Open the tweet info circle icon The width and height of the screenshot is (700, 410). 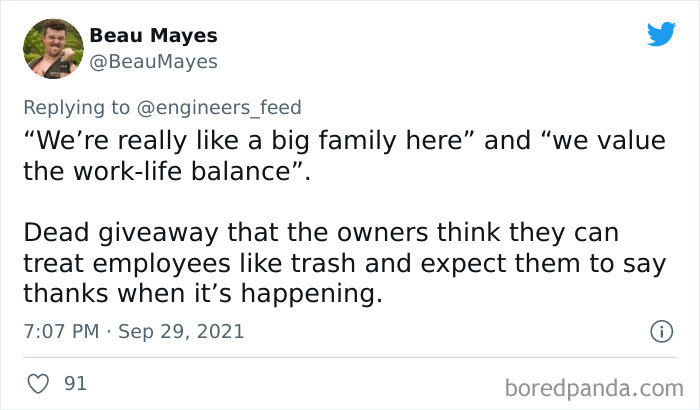659,331
